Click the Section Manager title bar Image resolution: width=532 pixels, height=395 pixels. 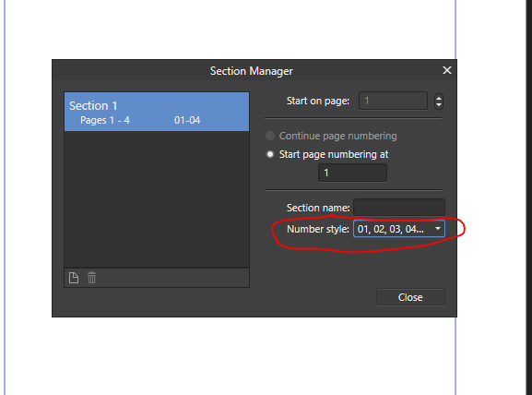pyautogui.click(x=251, y=71)
